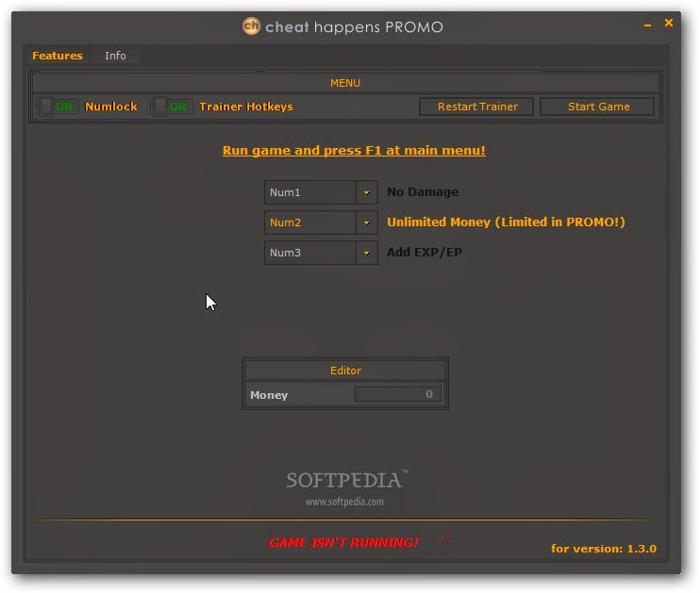
Task: Activate the Unlimited Money cheat label
Action: 506,222
